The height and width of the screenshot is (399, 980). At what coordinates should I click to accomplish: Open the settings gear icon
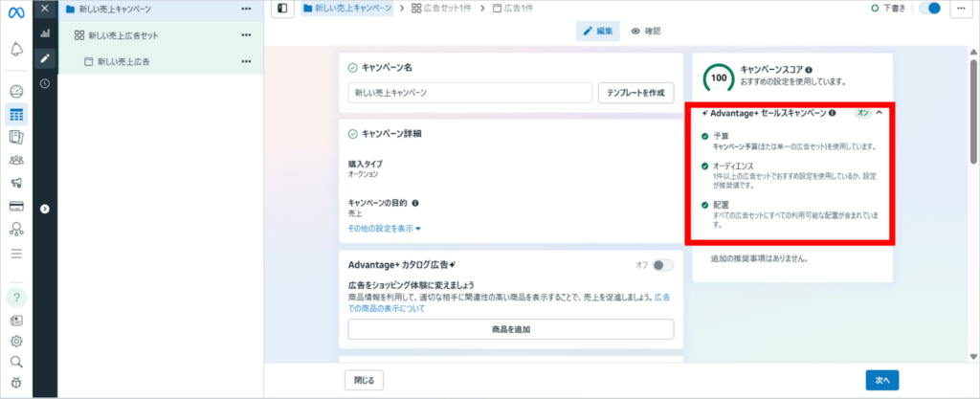[17, 341]
